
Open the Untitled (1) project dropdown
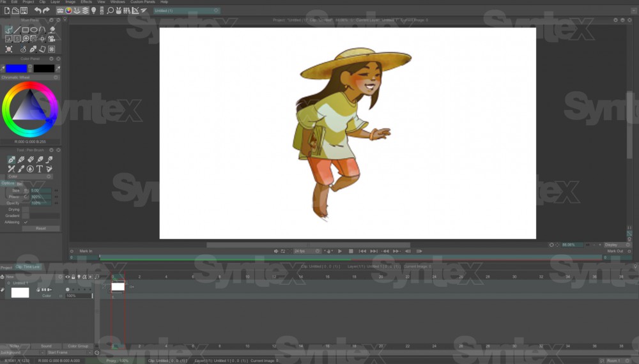point(187,11)
